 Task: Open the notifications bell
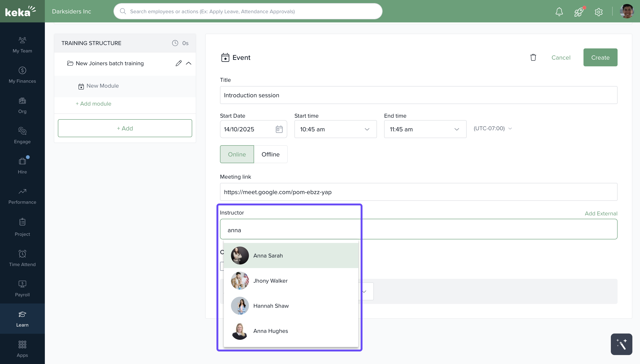[559, 11]
